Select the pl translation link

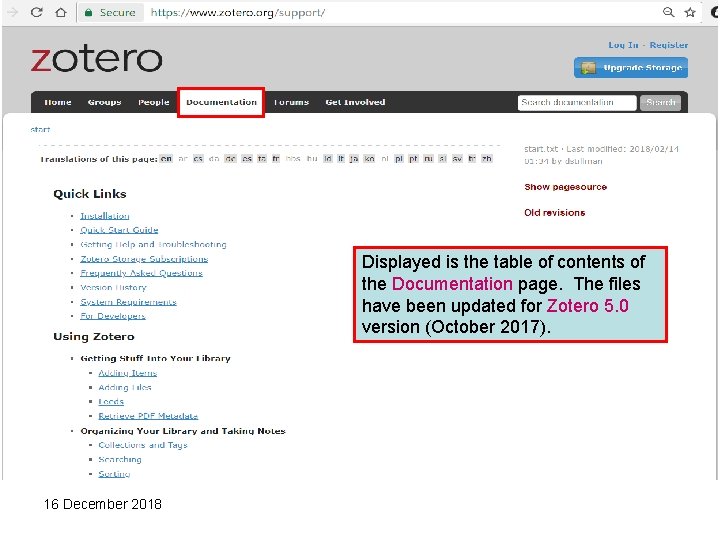click(x=399, y=158)
